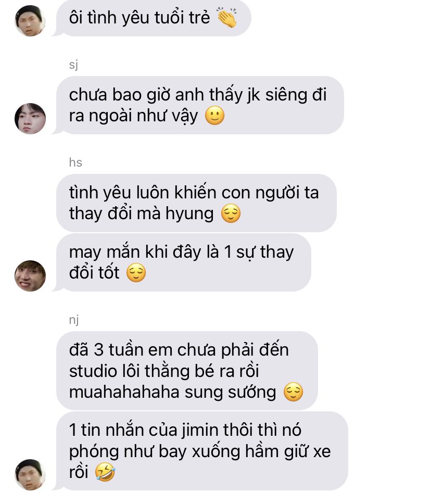
Task: Select the 'tình yêu luôn khiến con người' bubble
Action: pyautogui.click(x=196, y=203)
